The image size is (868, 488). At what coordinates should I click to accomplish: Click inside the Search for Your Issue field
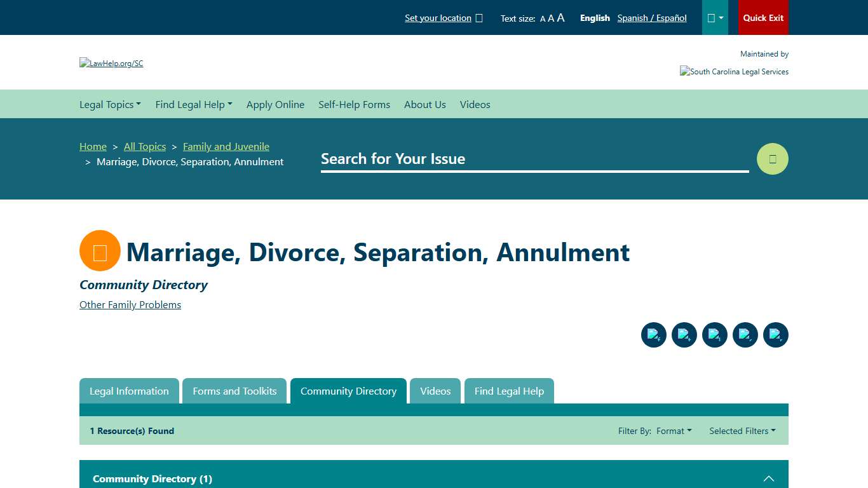[534, 159]
